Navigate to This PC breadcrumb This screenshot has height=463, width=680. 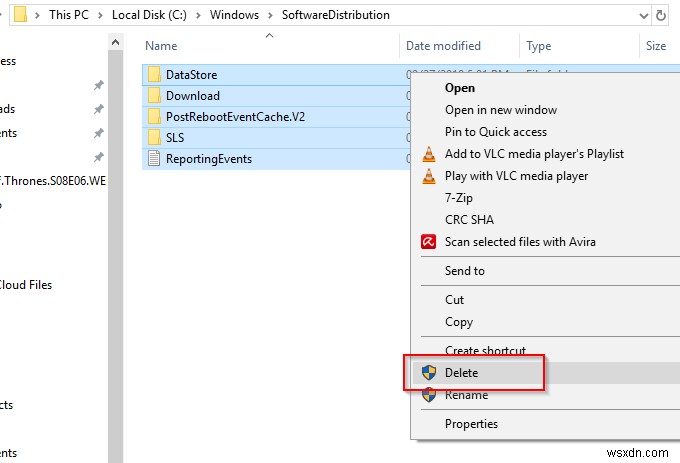click(x=74, y=16)
